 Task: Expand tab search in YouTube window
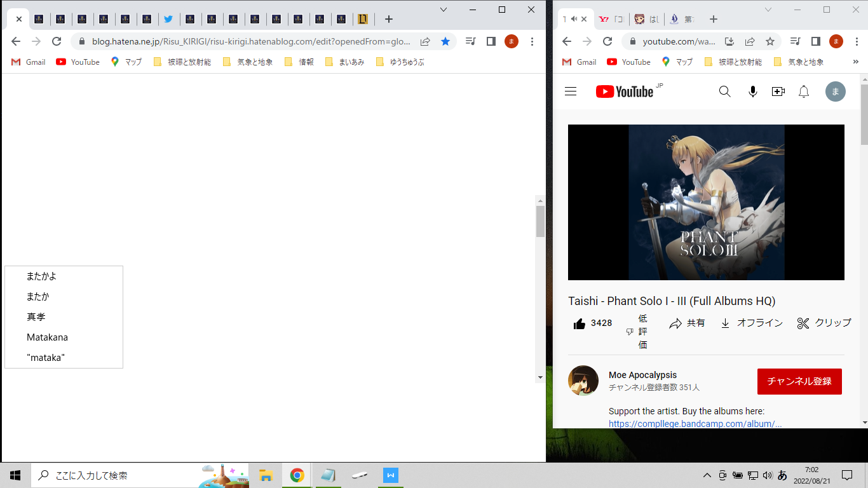pyautogui.click(x=768, y=10)
